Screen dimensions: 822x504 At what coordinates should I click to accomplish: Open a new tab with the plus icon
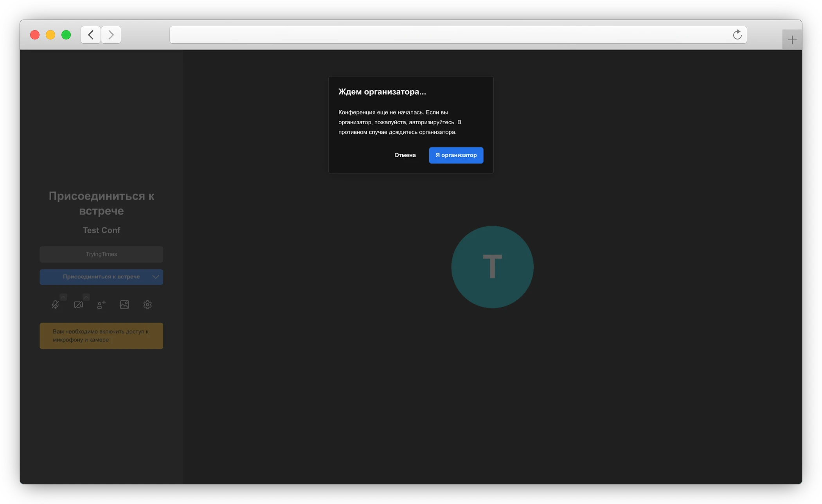(792, 40)
